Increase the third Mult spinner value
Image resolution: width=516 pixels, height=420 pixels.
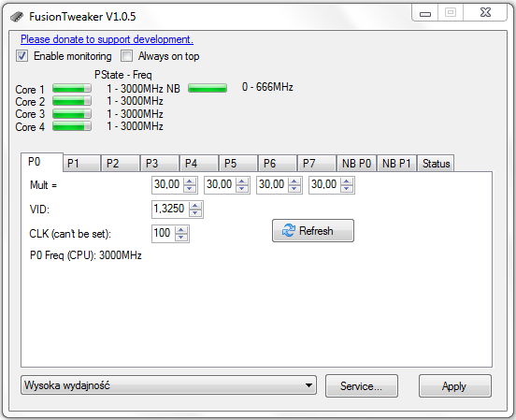(294, 181)
